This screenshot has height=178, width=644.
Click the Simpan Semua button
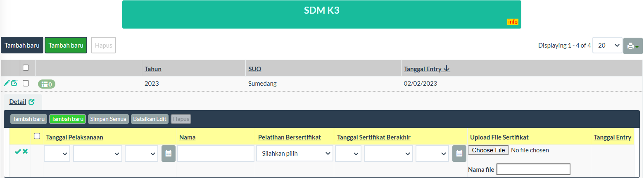click(x=108, y=119)
